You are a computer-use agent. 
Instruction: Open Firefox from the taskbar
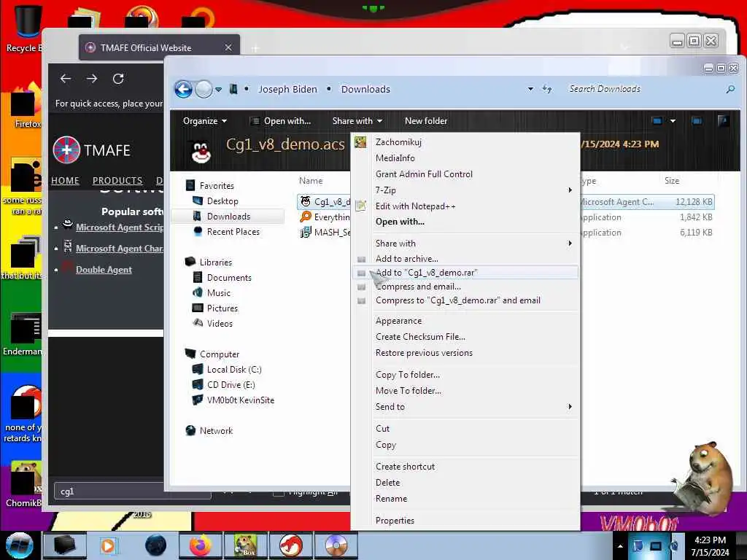(200, 545)
